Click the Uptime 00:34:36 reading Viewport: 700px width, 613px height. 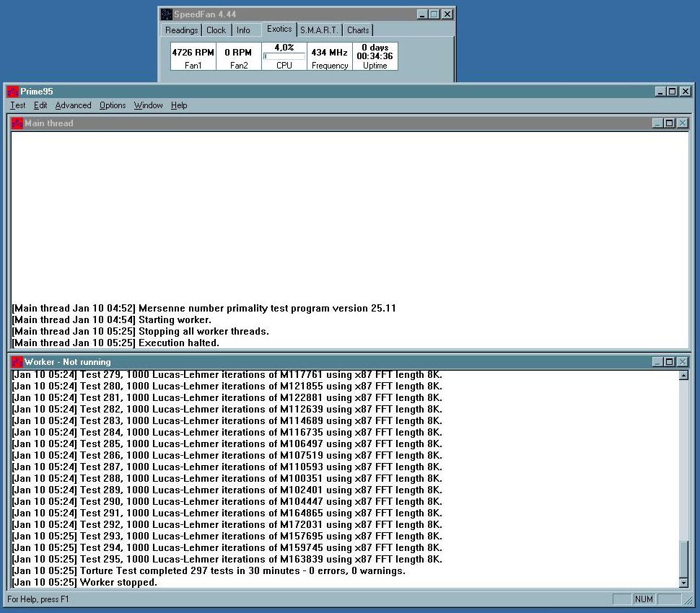tap(375, 56)
